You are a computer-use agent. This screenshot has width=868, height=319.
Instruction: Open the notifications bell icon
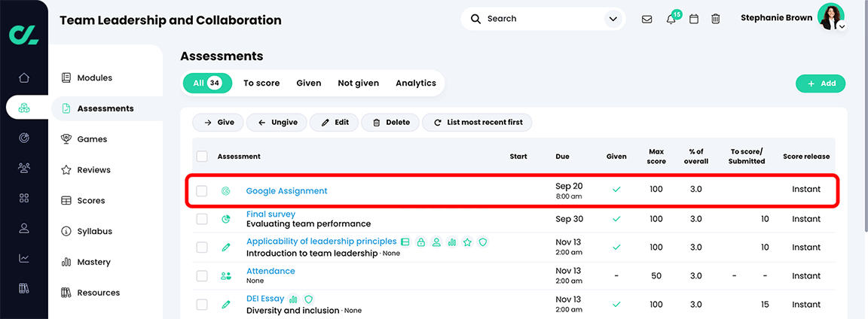[671, 19]
